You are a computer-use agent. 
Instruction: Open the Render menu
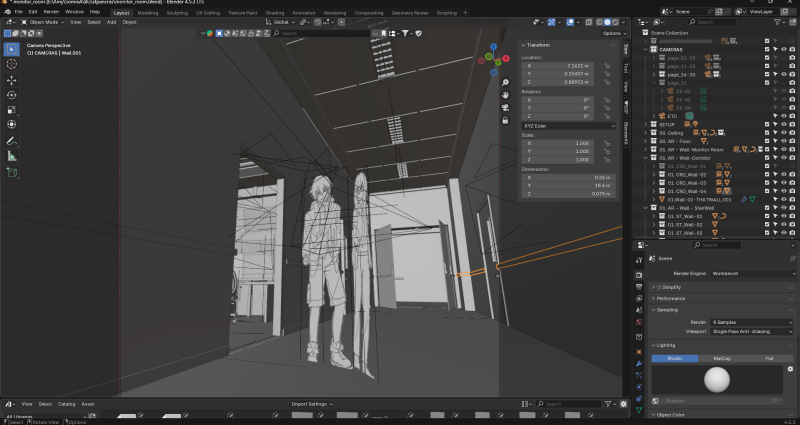(52, 12)
